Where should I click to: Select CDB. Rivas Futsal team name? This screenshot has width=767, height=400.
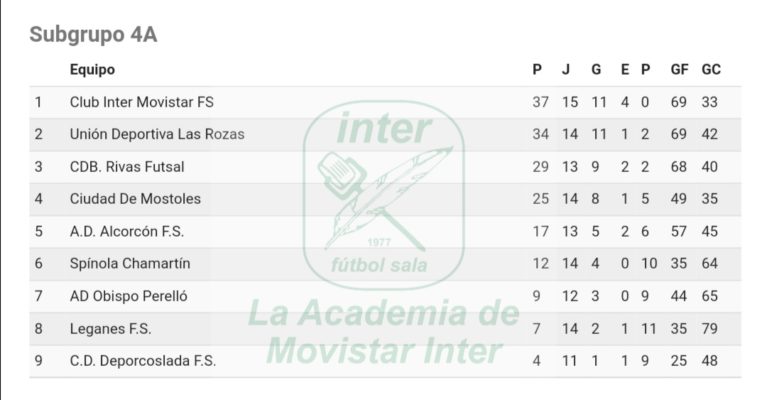pyautogui.click(x=127, y=167)
